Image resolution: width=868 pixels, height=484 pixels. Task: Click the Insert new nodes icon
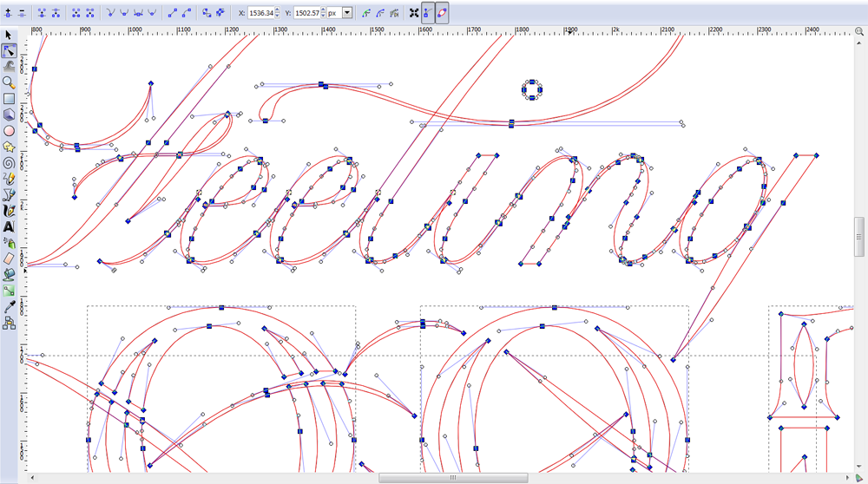10,13
